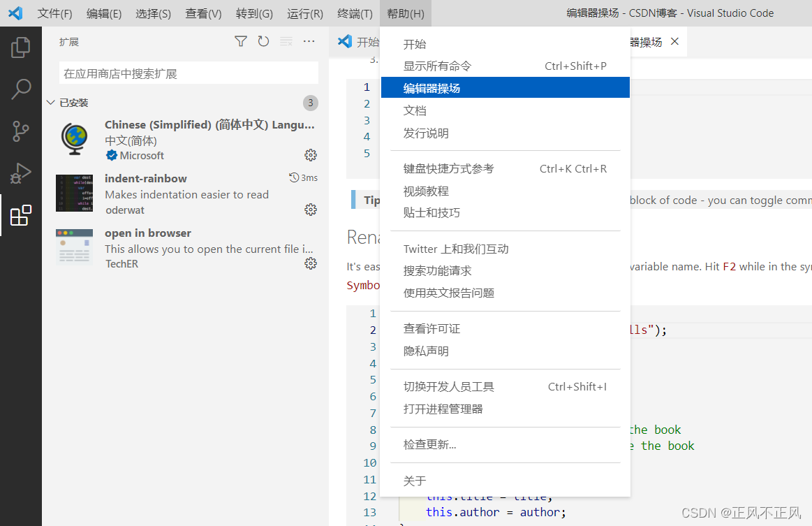The image size is (812, 526).
Task: Switch to the 开始 editor tab
Action: (x=358, y=41)
